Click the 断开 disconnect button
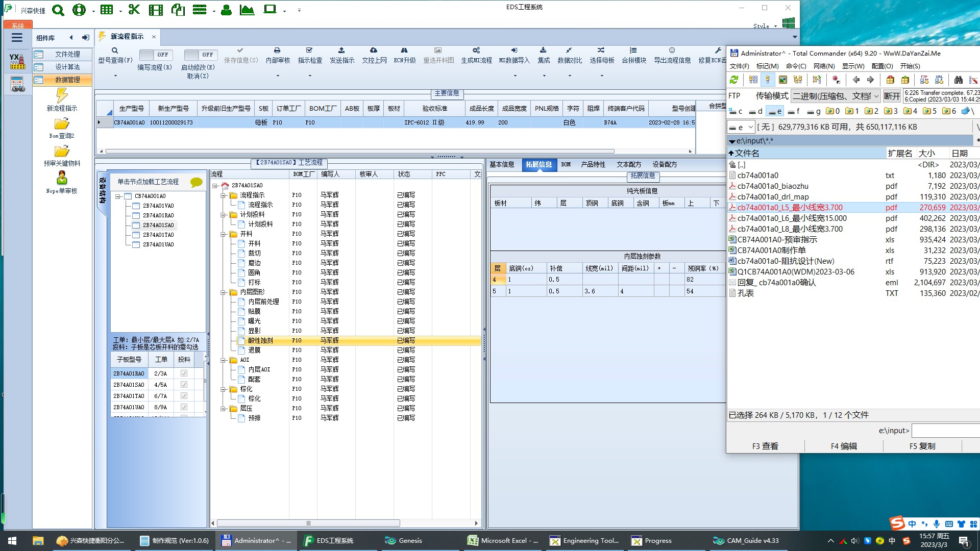 coord(892,96)
